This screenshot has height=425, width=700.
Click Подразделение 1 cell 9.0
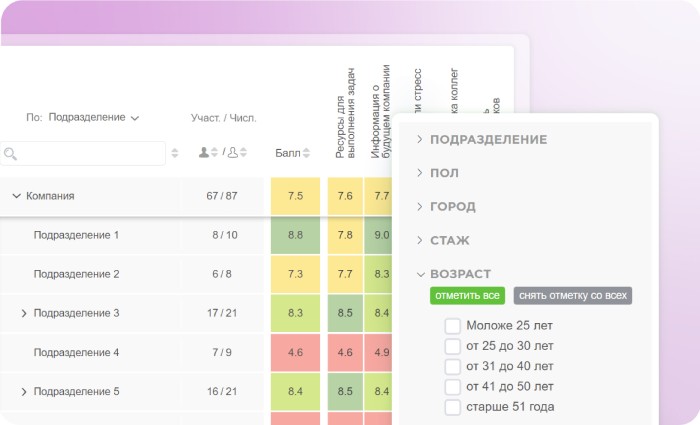tap(379, 235)
